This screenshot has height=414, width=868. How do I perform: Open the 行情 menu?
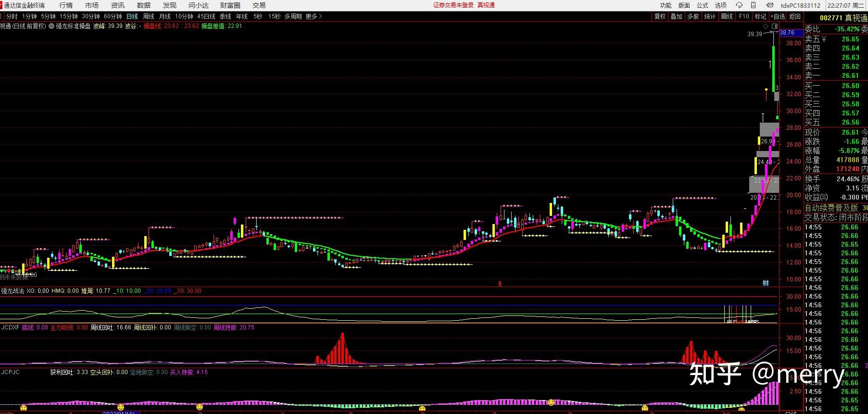tap(66, 5)
